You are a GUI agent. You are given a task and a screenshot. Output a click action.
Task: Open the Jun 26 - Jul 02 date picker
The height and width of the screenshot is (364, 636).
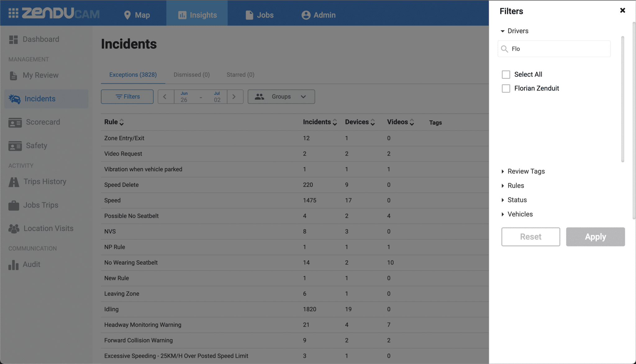(201, 97)
